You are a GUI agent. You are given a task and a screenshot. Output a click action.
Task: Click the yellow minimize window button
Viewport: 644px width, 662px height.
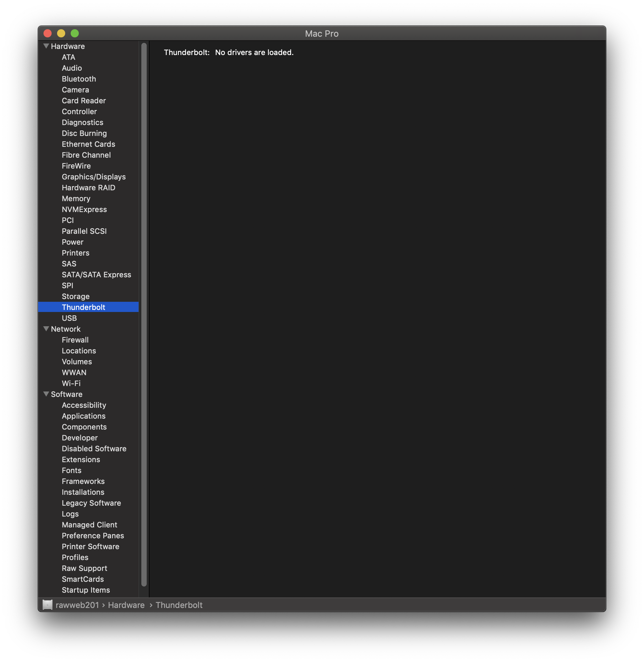[x=61, y=33]
